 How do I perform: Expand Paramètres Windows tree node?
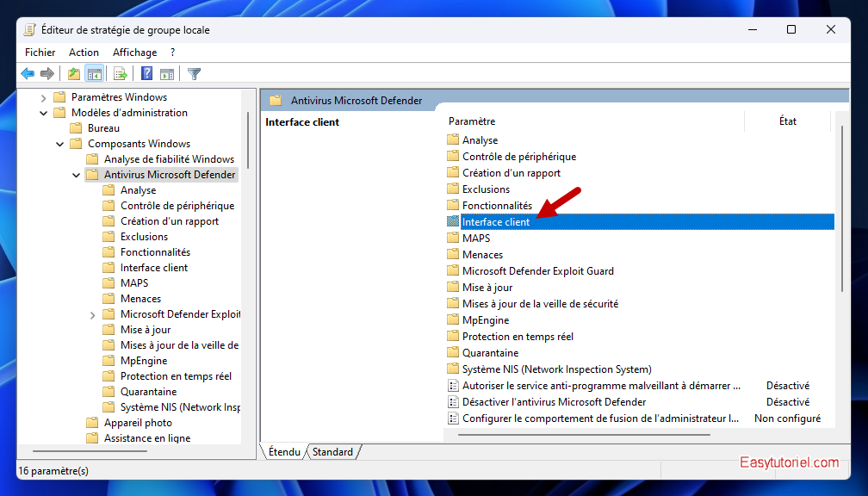(43, 97)
